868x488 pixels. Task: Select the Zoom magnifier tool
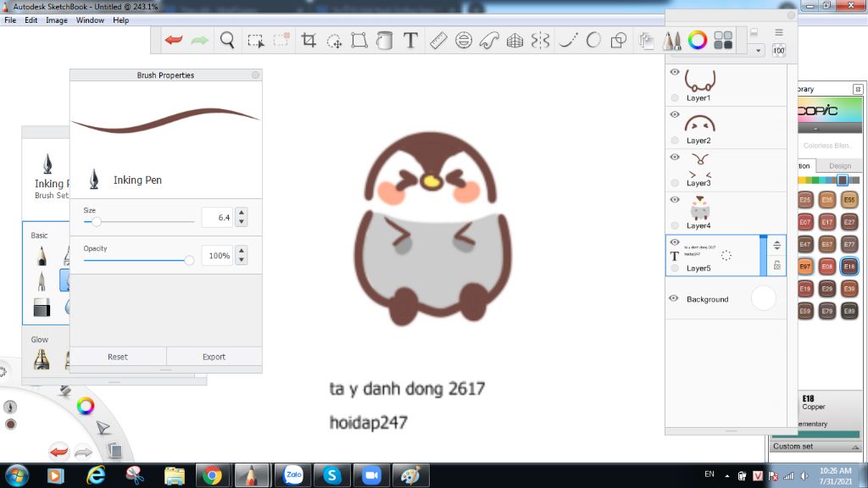(x=227, y=40)
